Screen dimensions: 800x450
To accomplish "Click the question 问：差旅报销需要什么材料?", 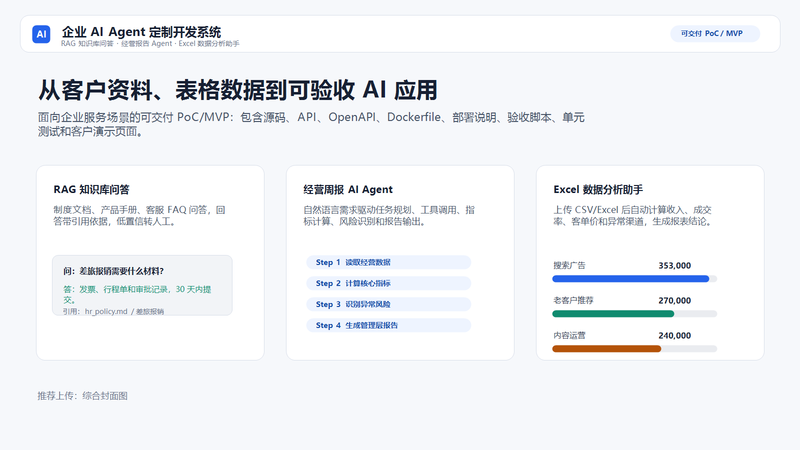I will tap(113, 271).
